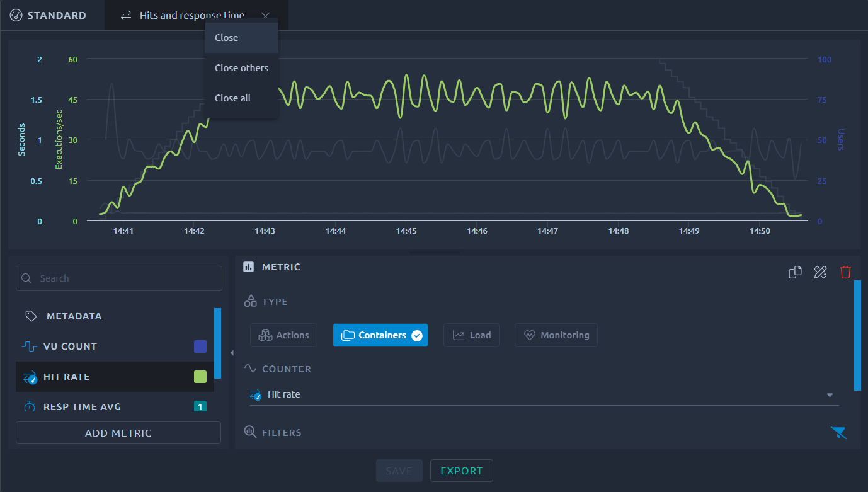Select the Actions type option

pos(283,335)
